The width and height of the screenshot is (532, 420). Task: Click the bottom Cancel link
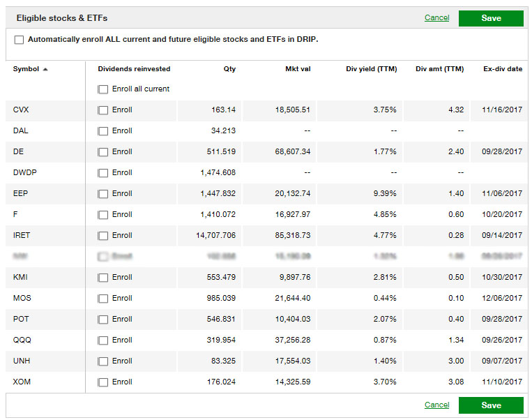coord(436,405)
